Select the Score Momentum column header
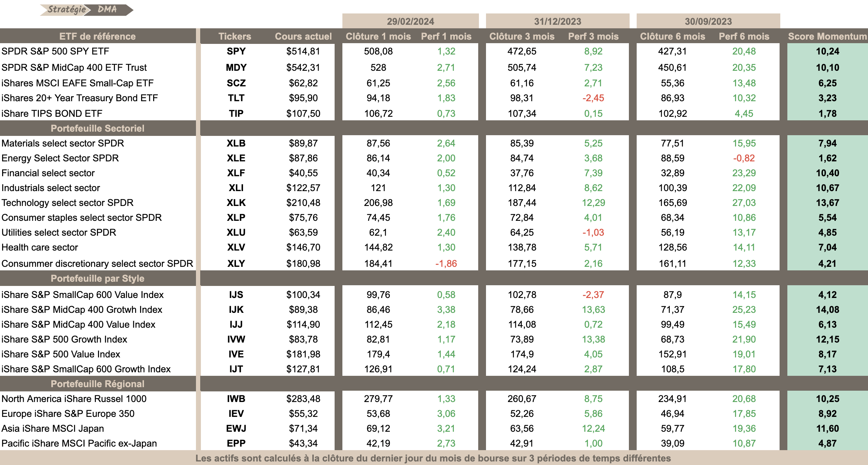Viewport: 868px width, 465px height. click(x=827, y=36)
